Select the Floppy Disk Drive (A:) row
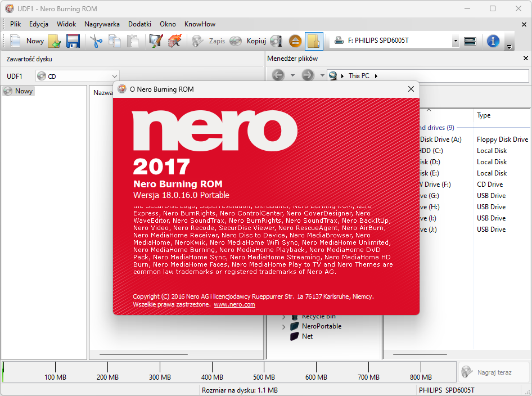Screen dimensions: 532x396 (475, 139)
